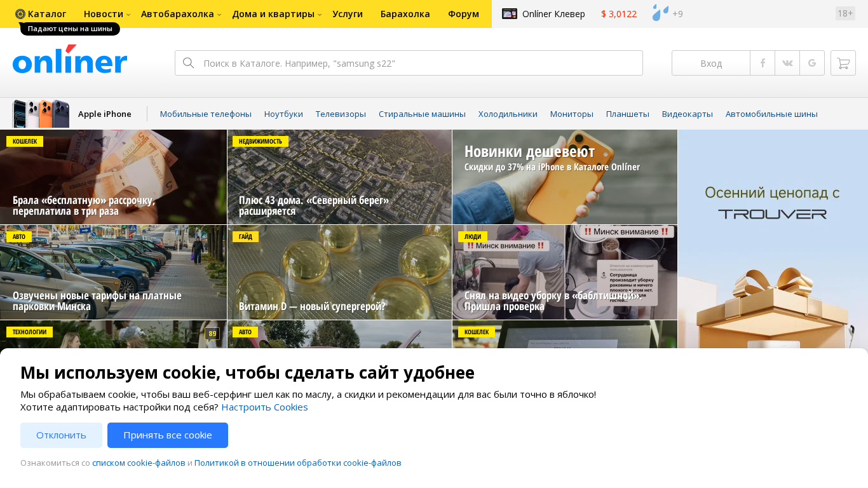Click the Apple iPhone thumbnail image
Screen dimensions: 868x488
click(x=41, y=114)
